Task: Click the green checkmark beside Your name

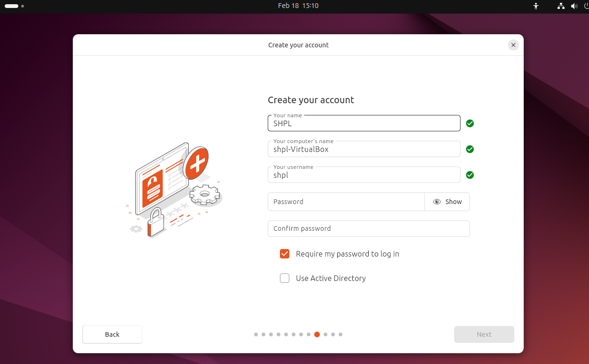Action: pos(470,123)
